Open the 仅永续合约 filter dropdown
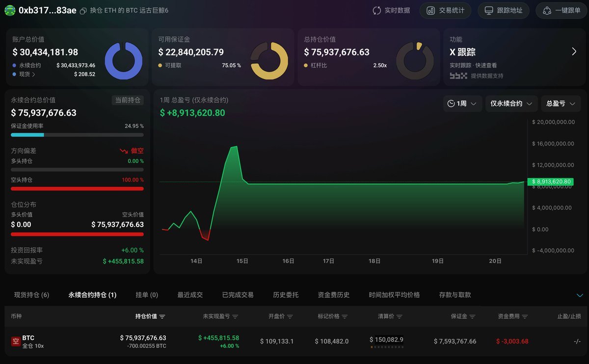589x364 pixels. [x=511, y=104]
